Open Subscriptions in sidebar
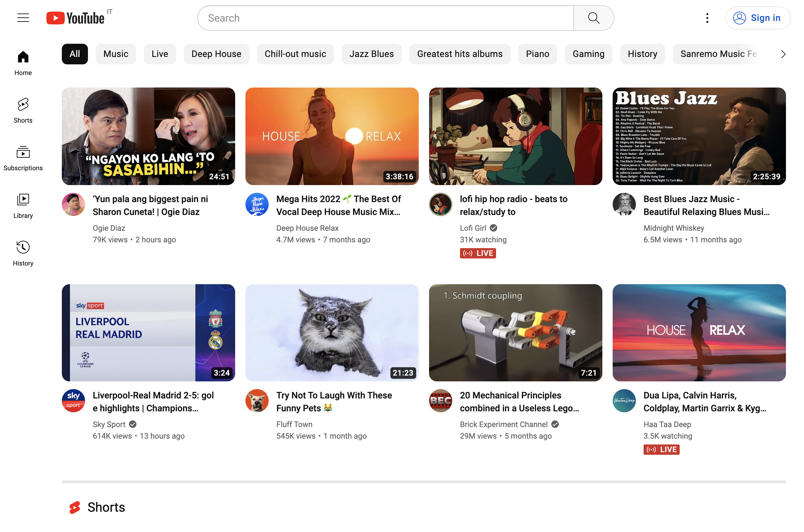804x532 pixels. pyautogui.click(x=23, y=158)
